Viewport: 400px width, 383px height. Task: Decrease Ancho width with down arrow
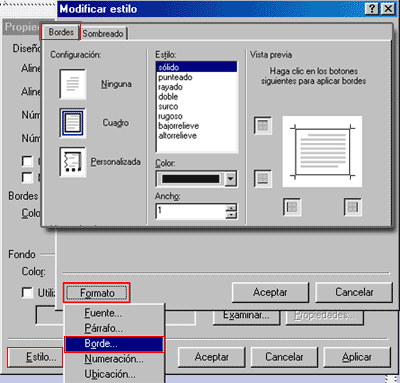coord(231,215)
